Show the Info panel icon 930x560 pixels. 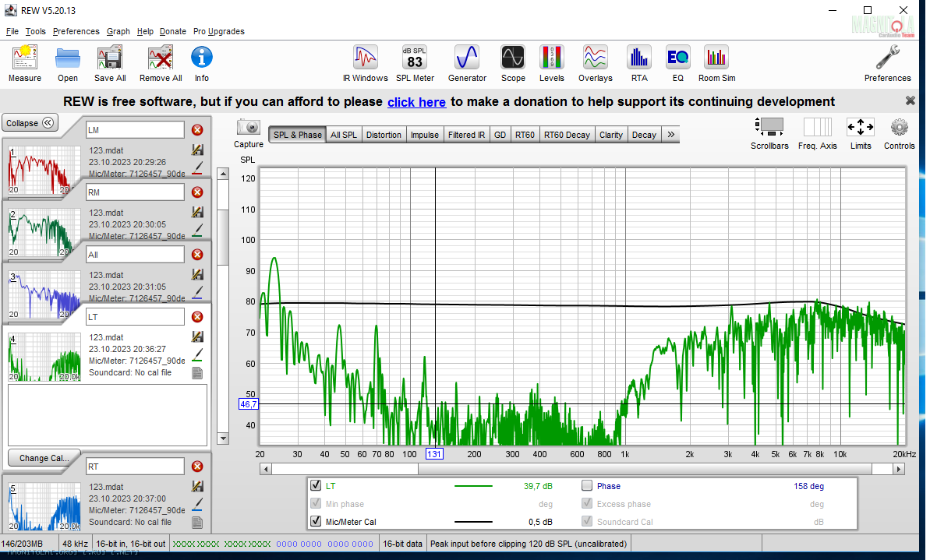202,58
